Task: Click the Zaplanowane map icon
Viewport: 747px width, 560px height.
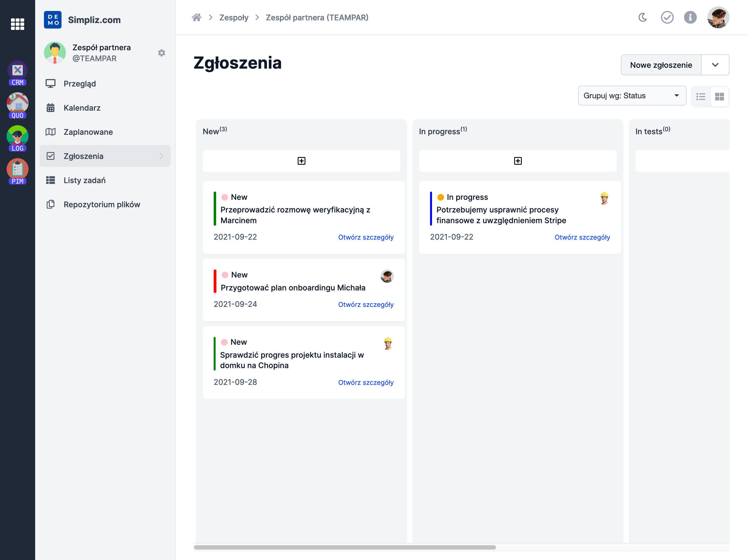Action: (x=50, y=132)
